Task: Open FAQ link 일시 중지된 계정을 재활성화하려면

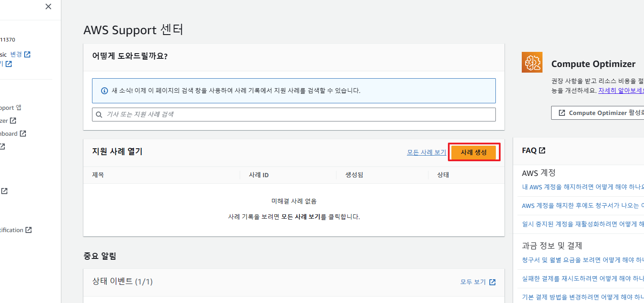Action: pos(583,224)
